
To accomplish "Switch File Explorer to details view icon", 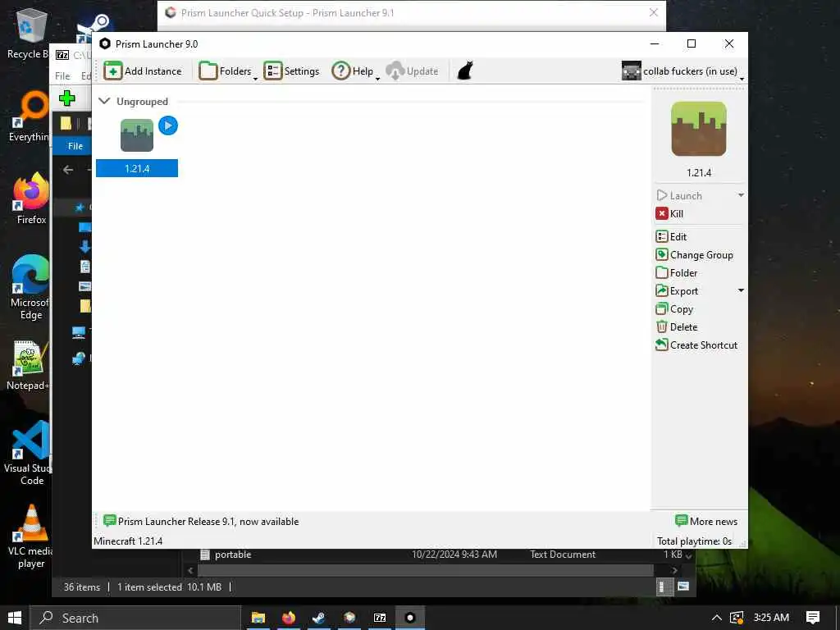I will tap(664, 587).
